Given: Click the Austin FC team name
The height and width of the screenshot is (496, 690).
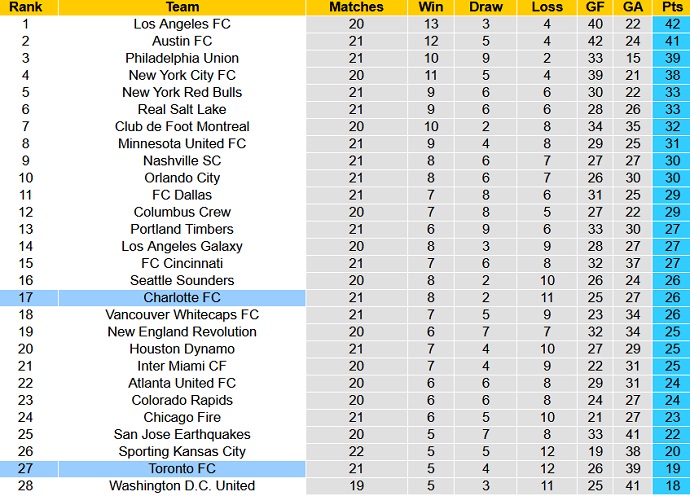Looking at the screenshot, I should click(182, 41).
